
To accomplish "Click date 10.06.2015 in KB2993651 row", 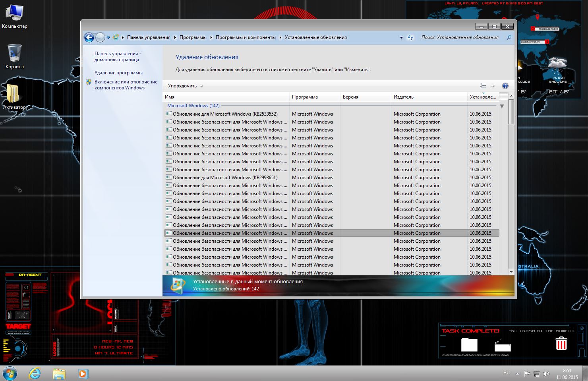I will click(480, 178).
